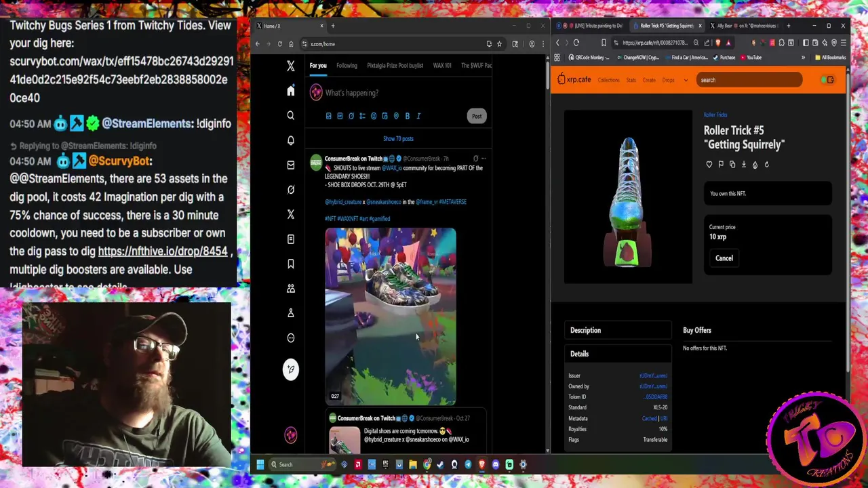Open YouTube bookmark in Brave
Viewport: 868px width, 488px height.
[x=750, y=58]
